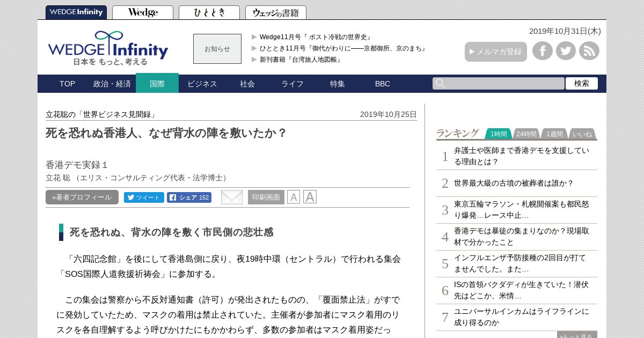644x338 pixels.
Task: Open ranking 3 東京五輪マラソン article
Action: click(522, 210)
